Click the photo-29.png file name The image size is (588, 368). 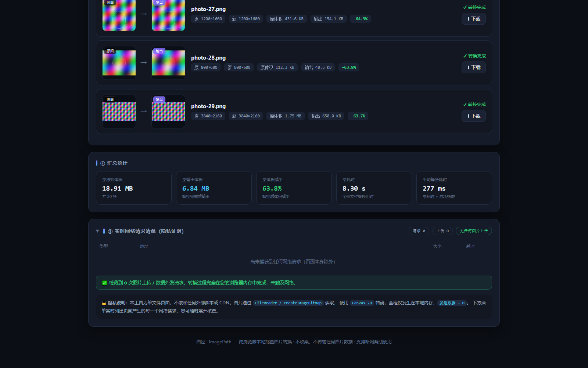tap(208, 106)
